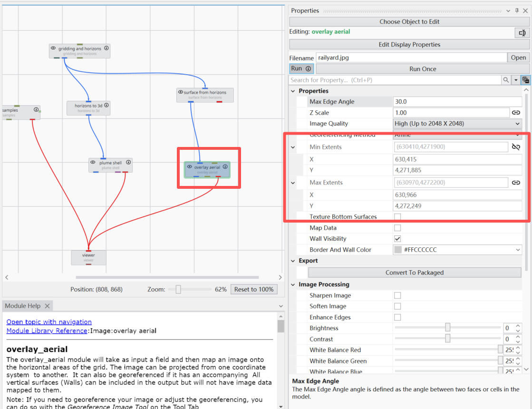The width and height of the screenshot is (532, 409).
Task: Click the rename icon beside Editing label
Action: coord(522,33)
